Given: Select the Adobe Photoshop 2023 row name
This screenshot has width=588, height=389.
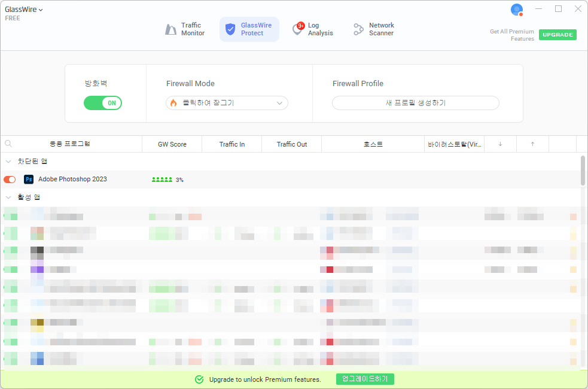Looking at the screenshot, I should coord(72,180).
